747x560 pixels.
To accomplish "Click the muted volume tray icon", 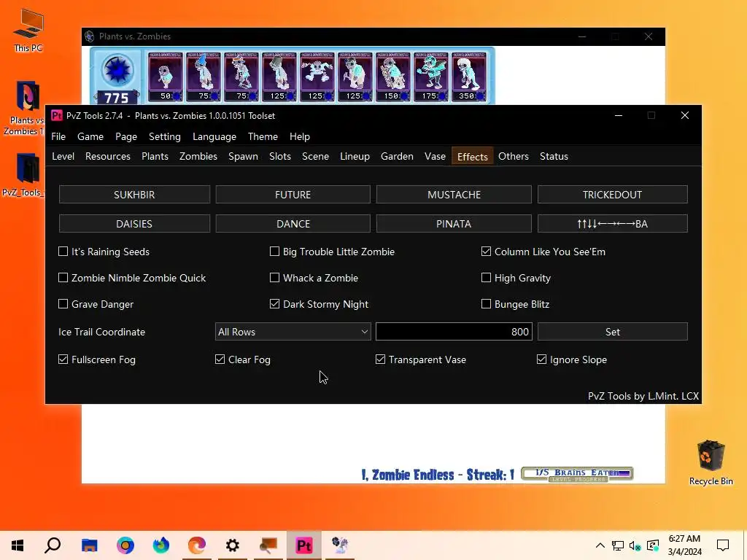I will [x=635, y=545].
